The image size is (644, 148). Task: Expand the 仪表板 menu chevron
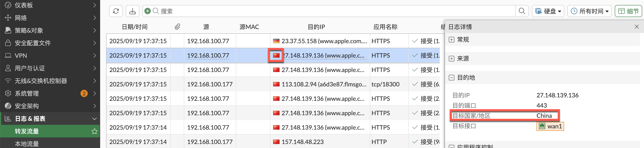[x=95, y=5]
